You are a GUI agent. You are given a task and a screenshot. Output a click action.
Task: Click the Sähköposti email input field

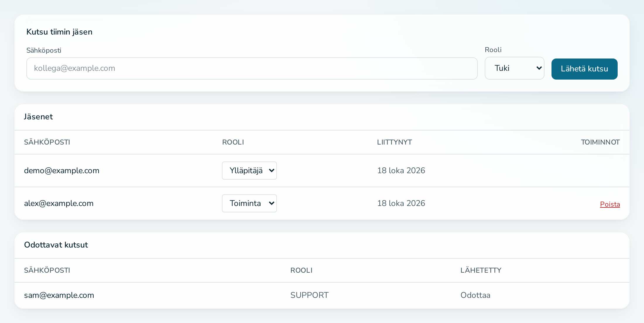point(252,68)
